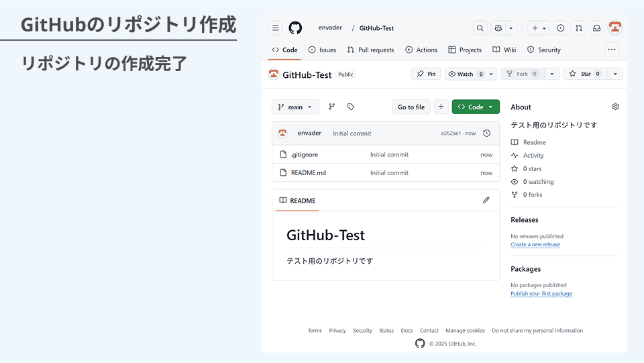The image size is (644, 363).
Task: Open Readme link in About
Action: [x=528, y=142]
